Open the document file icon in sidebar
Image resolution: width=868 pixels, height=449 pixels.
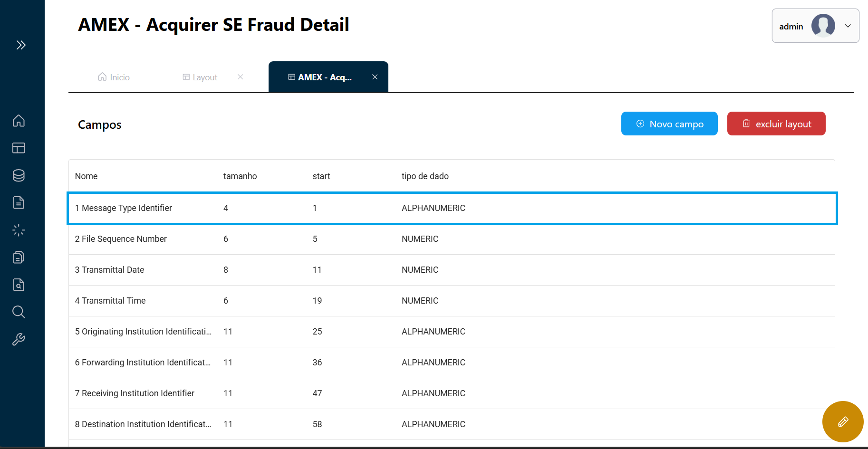tap(19, 203)
